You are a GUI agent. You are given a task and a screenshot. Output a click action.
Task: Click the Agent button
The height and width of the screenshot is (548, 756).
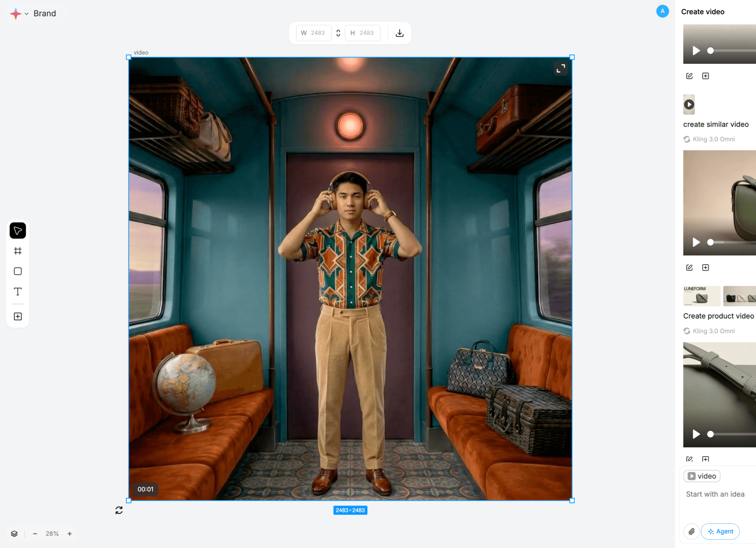(720, 531)
